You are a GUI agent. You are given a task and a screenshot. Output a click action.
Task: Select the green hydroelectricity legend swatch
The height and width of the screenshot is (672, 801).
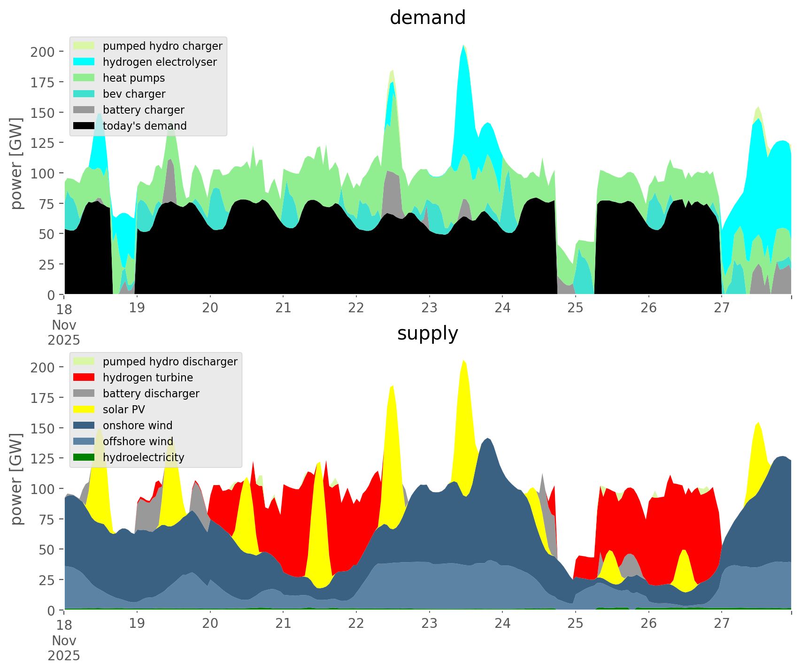tap(85, 457)
